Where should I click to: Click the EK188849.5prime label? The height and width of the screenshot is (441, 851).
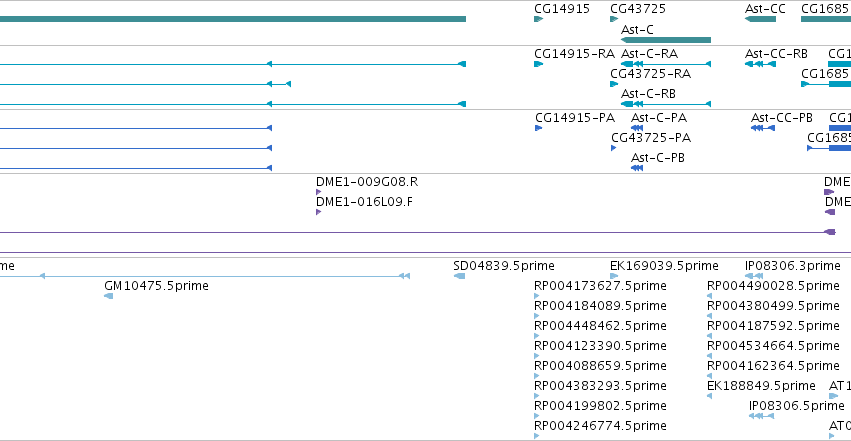(761, 386)
